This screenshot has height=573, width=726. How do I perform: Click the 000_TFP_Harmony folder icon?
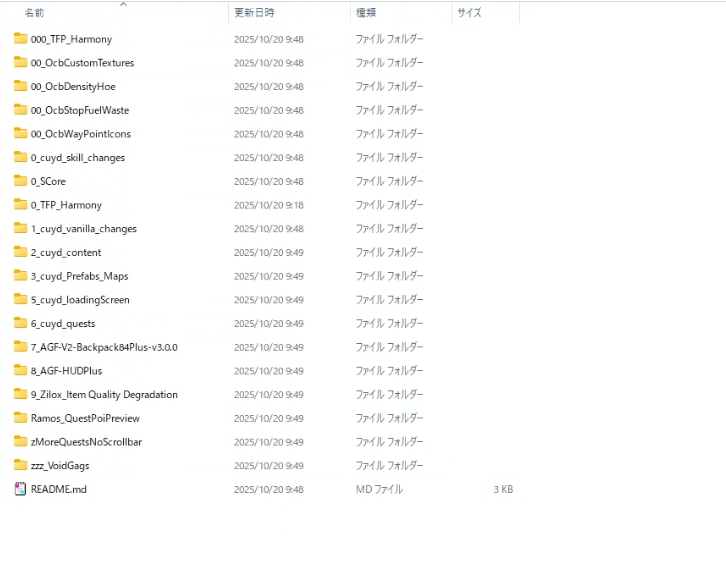[20, 39]
